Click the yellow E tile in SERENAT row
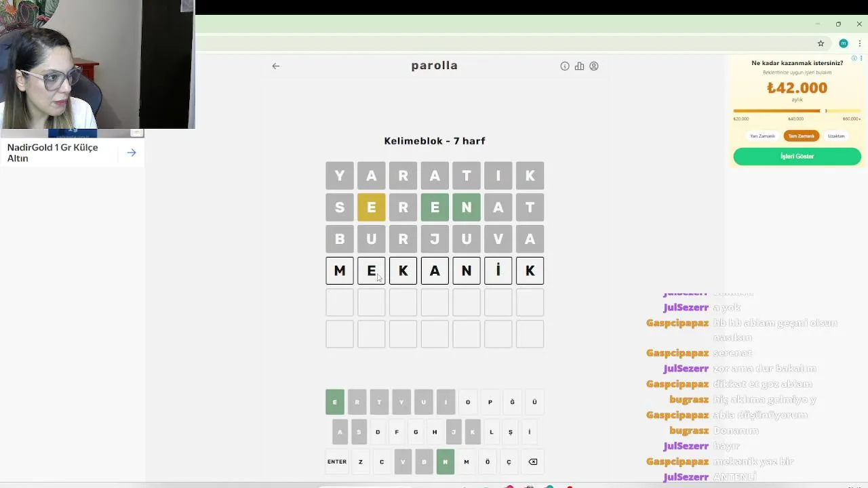The width and height of the screenshot is (868, 488). tap(372, 207)
